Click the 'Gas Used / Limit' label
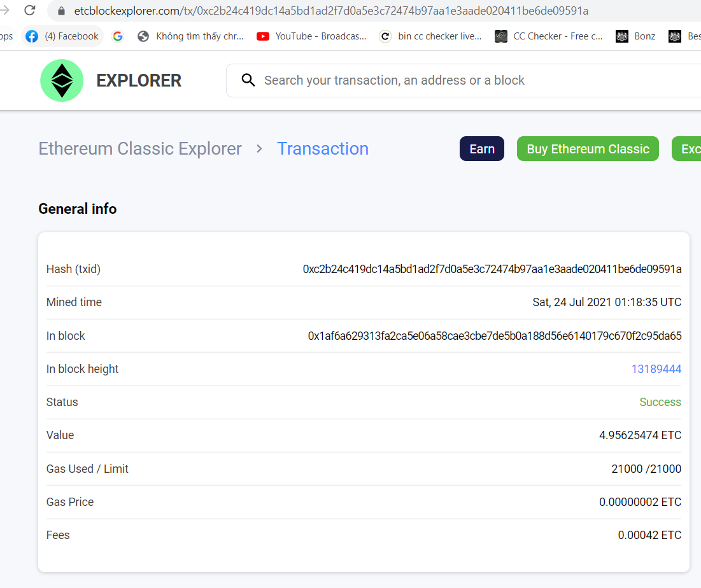This screenshot has width=701, height=588. pos(87,469)
